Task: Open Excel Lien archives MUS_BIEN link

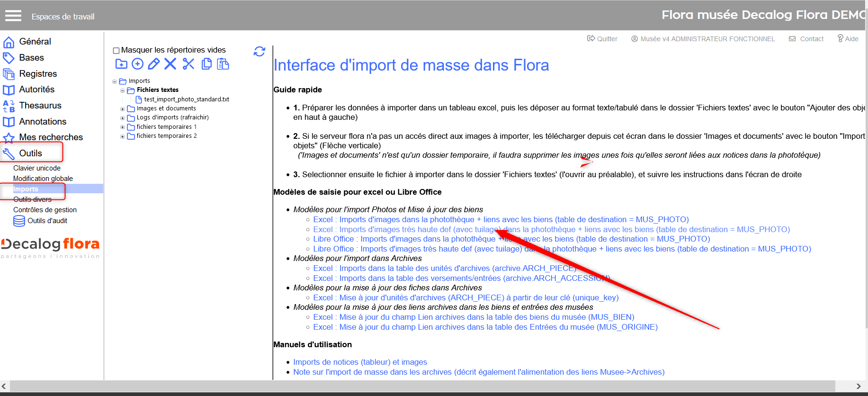Action: (474, 317)
